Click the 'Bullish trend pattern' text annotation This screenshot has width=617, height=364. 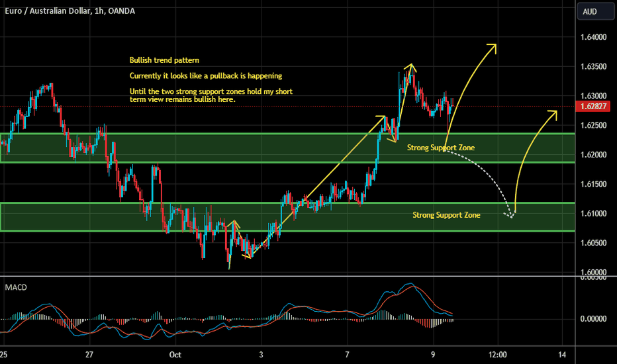(164, 60)
